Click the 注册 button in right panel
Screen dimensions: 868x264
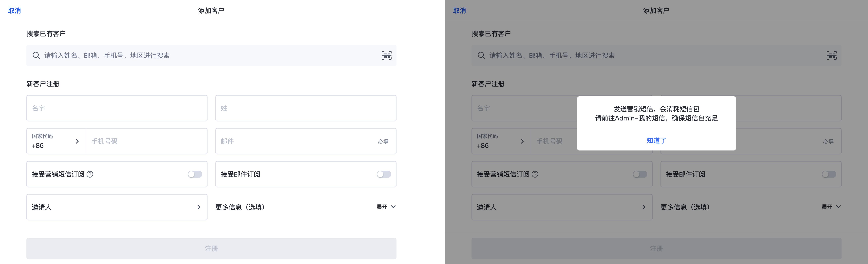[656, 248]
